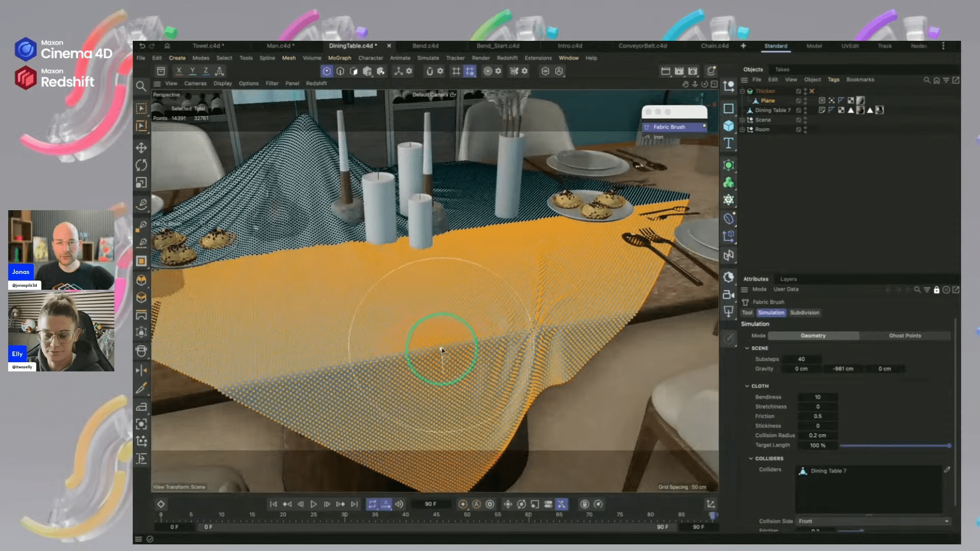This screenshot has width=980, height=551.
Task: Switch simulation mode to Ghost Points
Action: [905, 335]
